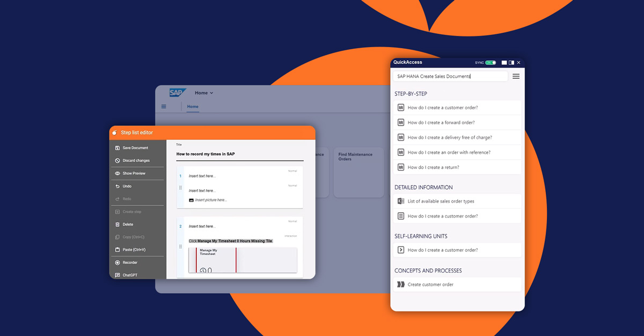Open the Recorder tool
This screenshot has height=336, width=644.
pyautogui.click(x=118, y=262)
